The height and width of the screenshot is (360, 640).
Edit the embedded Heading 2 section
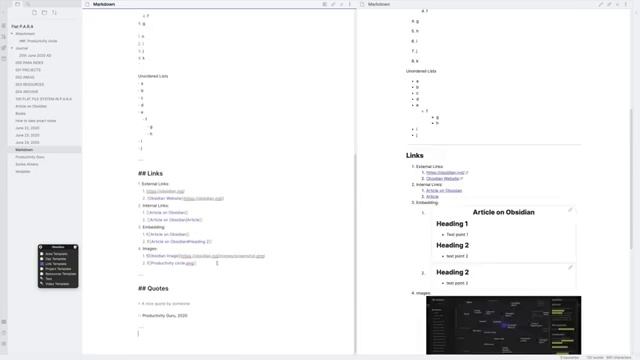[x=570, y=267]
